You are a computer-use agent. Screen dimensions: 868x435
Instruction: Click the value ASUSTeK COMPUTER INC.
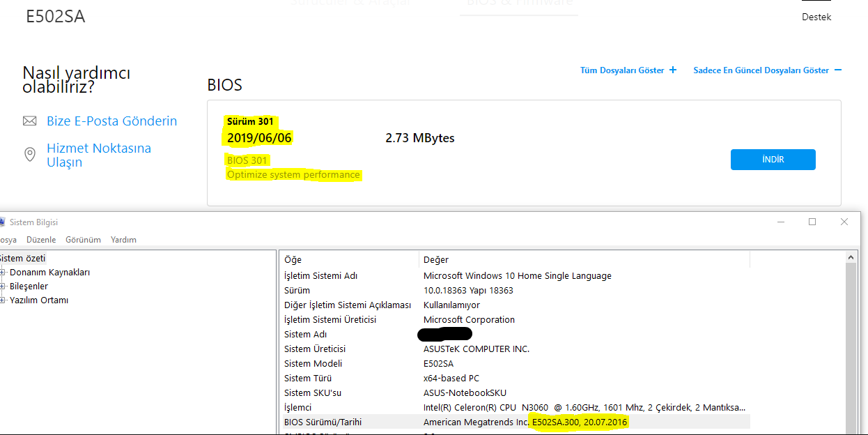pos(476,349)
